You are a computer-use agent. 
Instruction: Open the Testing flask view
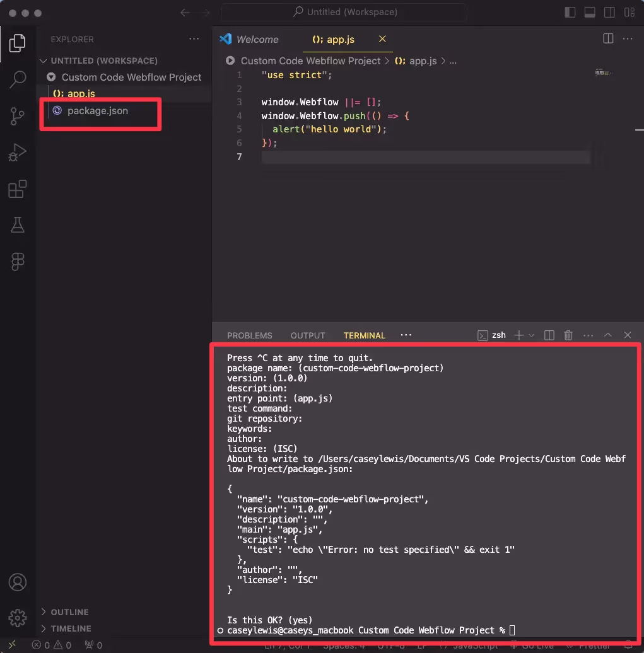click(17, 225)
